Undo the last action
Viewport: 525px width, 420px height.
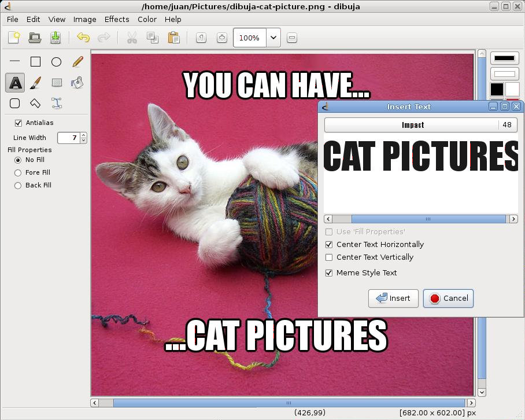coord(83,38)
